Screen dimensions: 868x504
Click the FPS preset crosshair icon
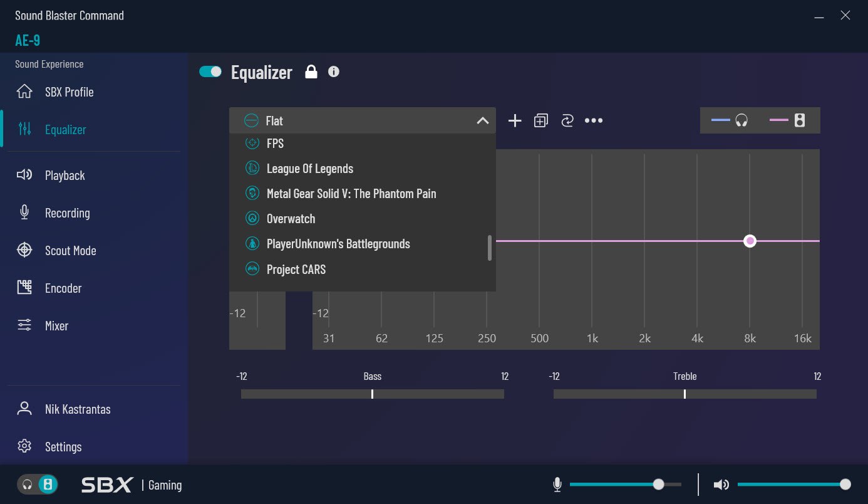click(252, 143)
